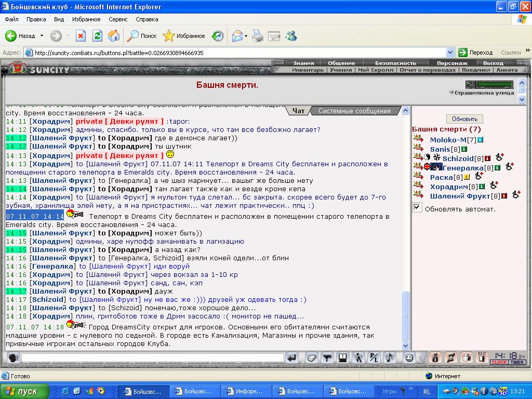Click add-friend icon beside Schizoid

click(x=500, y=157)
